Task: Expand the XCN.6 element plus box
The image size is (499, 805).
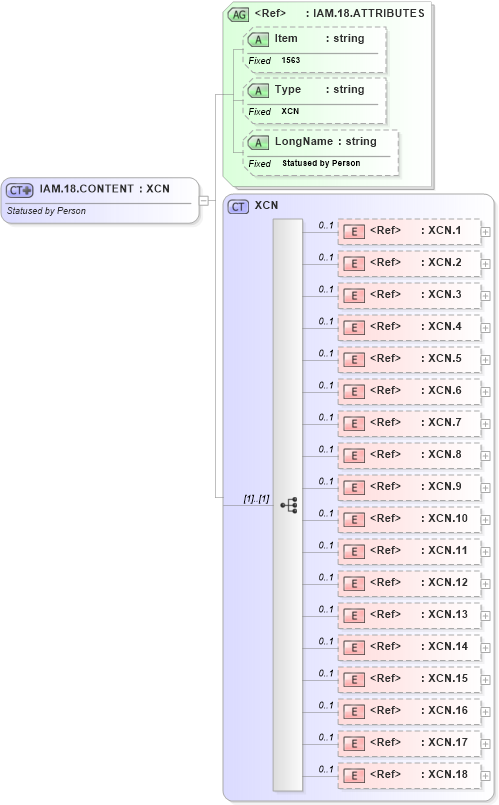Action: [485, 392]
